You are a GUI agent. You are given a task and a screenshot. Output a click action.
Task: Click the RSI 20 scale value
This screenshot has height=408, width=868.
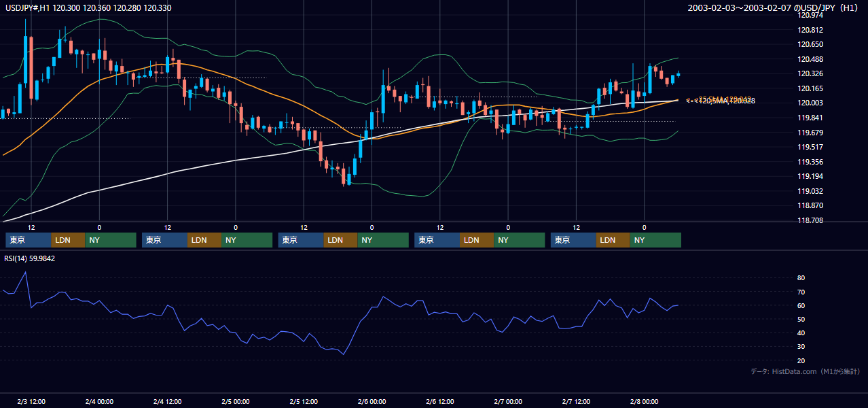801,360
